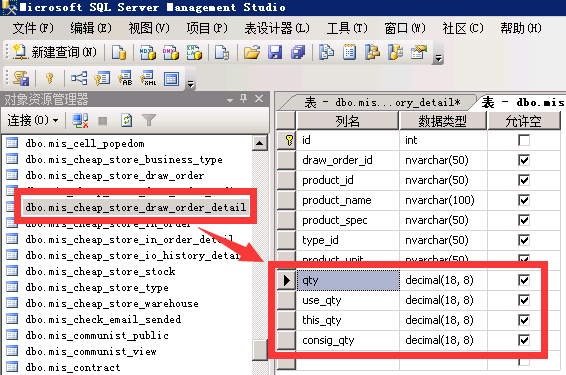The height and width of the screenshot is (375, 566).
Task: Click the Save disk icon
Action: point(275,53)
